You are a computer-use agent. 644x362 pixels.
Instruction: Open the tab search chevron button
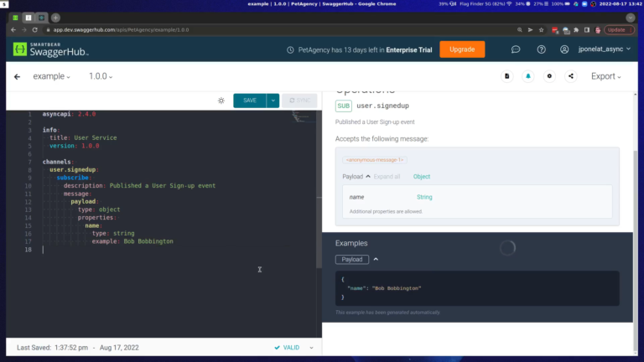pos(631,18)
